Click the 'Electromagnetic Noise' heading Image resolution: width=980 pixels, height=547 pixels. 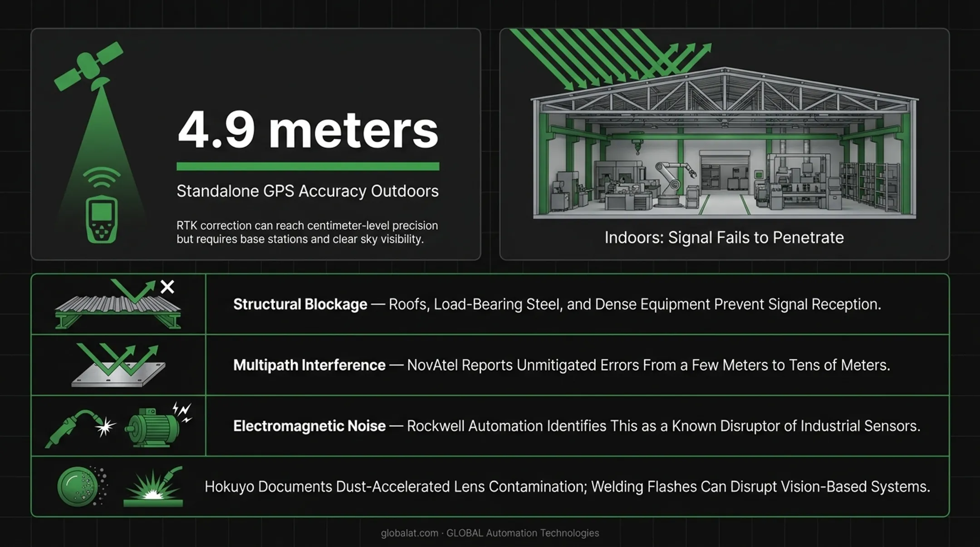[309, 426]
